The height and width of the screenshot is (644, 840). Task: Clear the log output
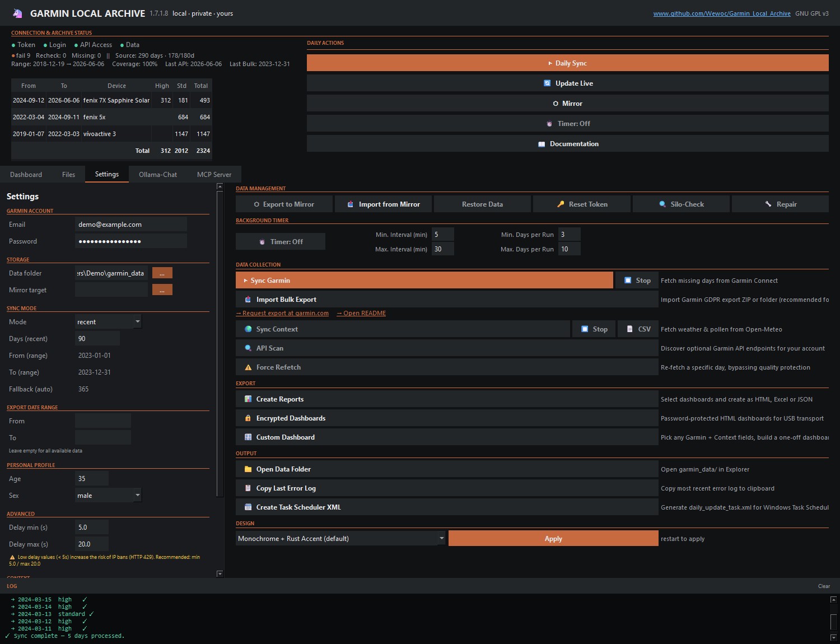pos(824,586)
